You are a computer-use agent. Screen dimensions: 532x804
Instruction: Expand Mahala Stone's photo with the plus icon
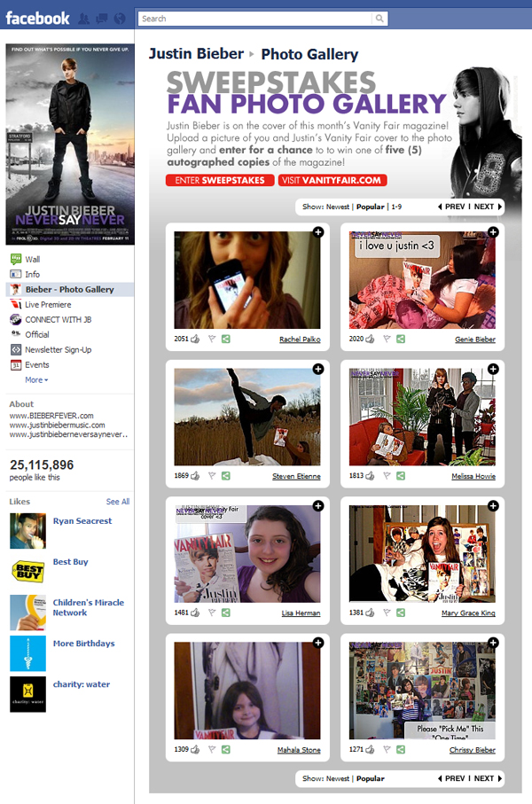coord(318,642)
